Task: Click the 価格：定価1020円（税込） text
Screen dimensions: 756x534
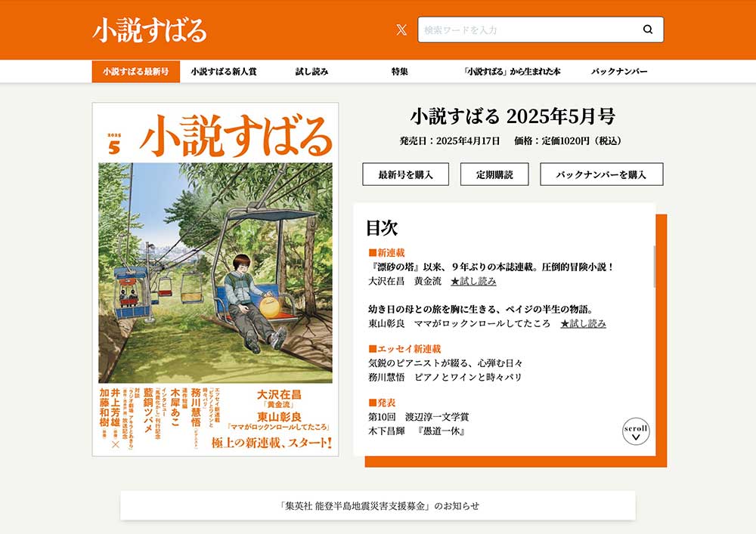Action: click(569, 141)
